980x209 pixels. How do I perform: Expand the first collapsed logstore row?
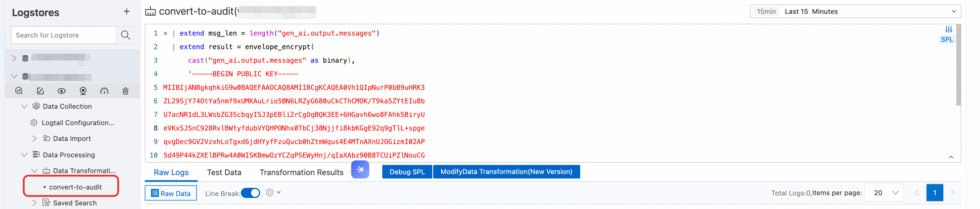14,58
